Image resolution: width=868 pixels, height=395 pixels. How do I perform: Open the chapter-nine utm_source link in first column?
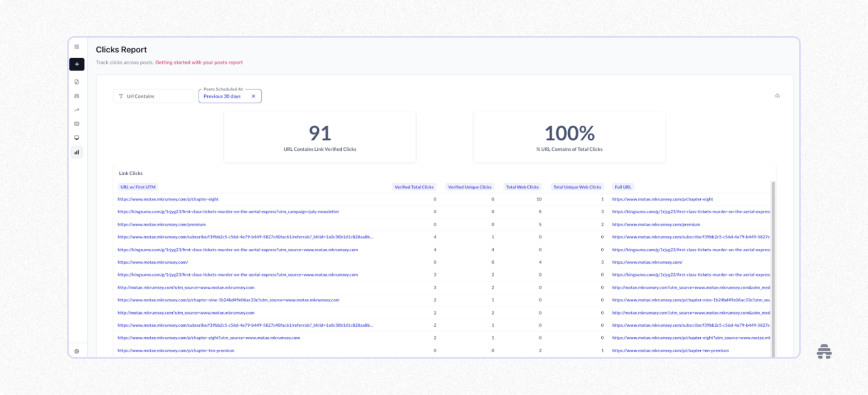click(228, 300)
